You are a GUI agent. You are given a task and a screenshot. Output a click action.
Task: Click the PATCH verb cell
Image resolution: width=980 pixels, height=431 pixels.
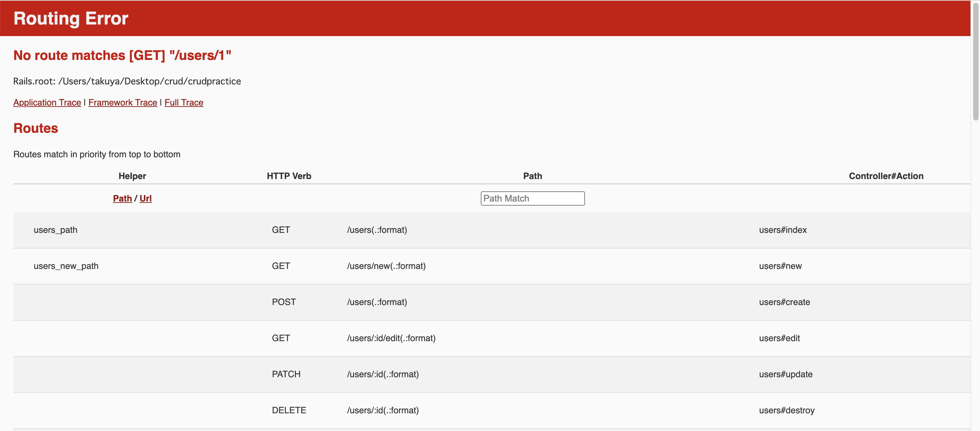(x=286, y=374)
